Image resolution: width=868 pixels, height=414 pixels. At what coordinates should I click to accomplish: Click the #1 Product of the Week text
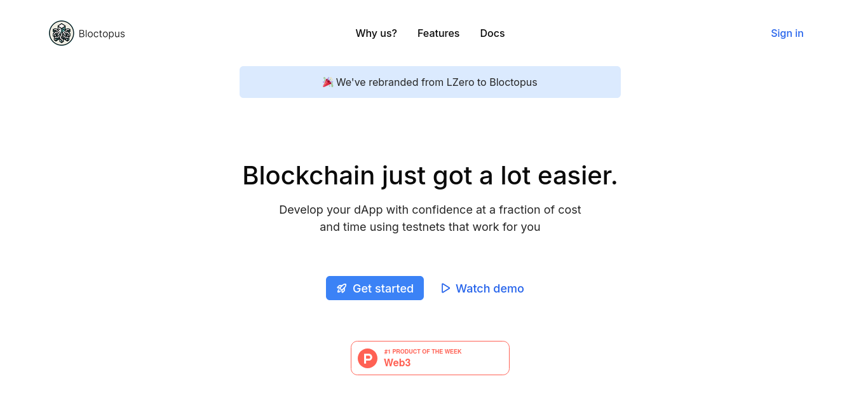(423, 351)
